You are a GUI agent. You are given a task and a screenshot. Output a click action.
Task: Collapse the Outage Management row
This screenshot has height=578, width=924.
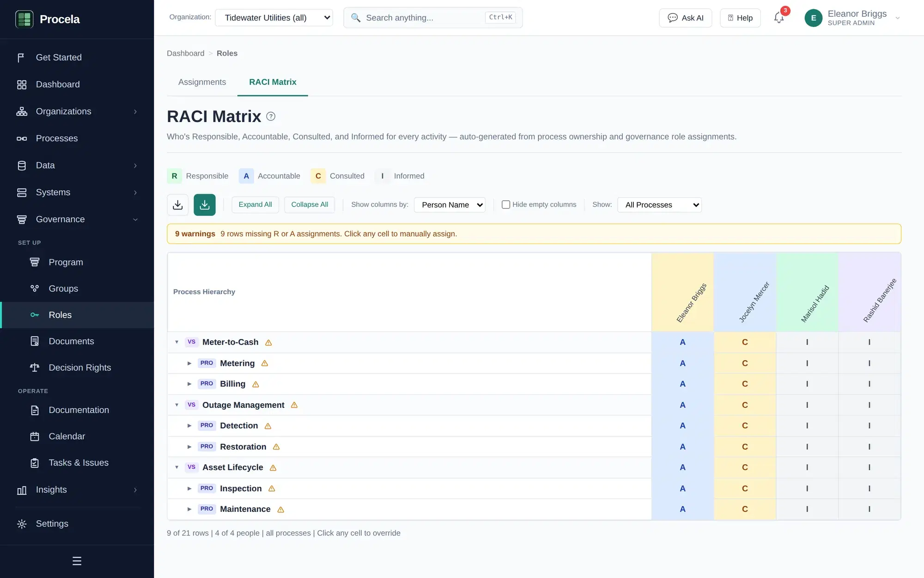176,405
